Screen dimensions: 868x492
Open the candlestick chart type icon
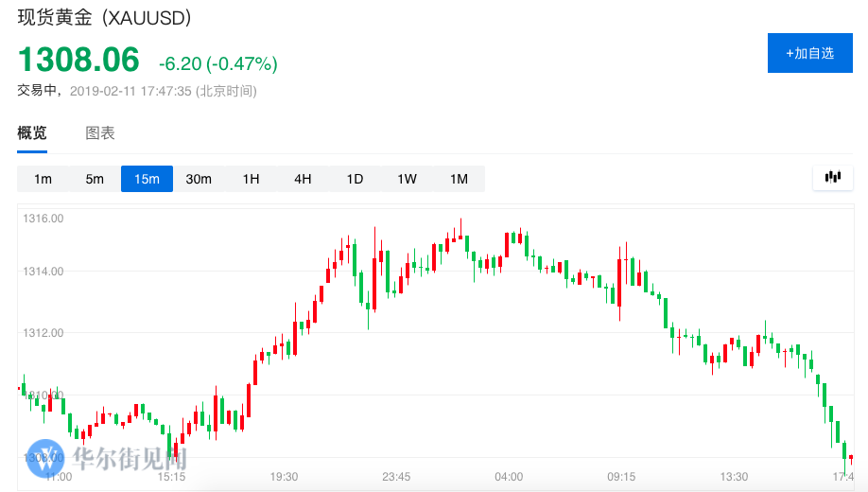tap(833, 178)
